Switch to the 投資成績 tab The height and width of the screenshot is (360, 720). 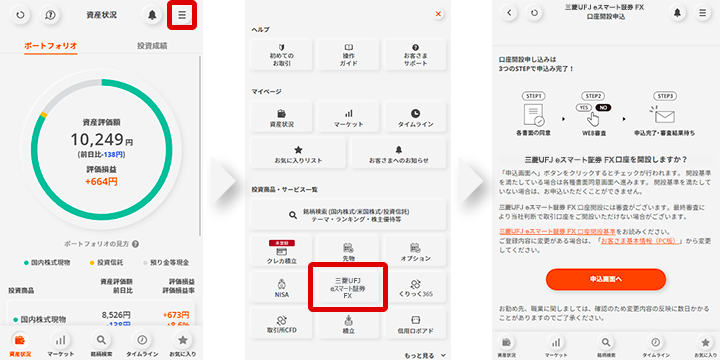click(152, 46)
